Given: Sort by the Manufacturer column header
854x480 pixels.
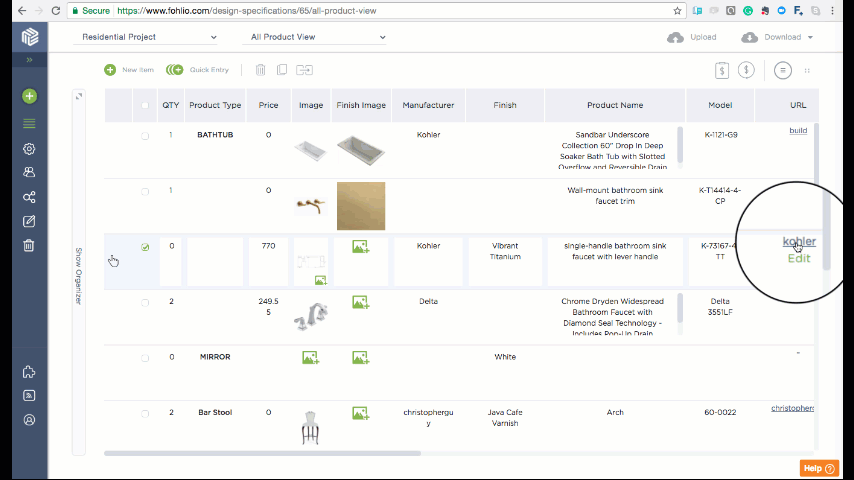Looking at the screenshot, I should [429, 105].
